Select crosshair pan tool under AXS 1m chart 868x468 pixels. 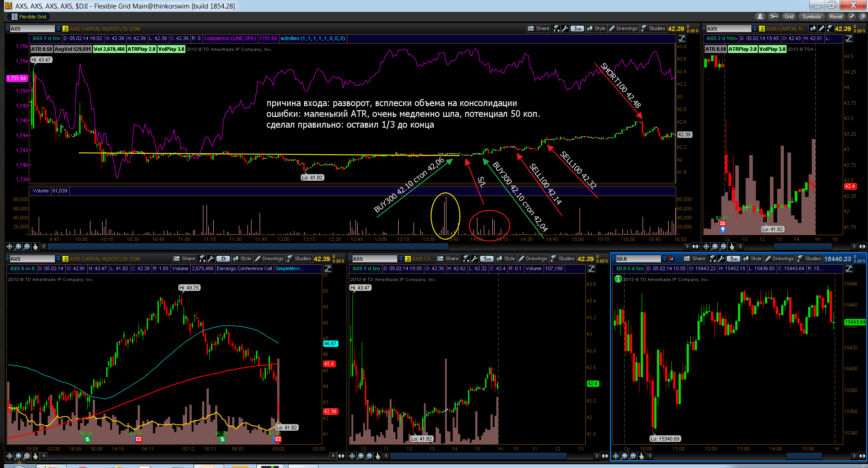pos(9,246)
